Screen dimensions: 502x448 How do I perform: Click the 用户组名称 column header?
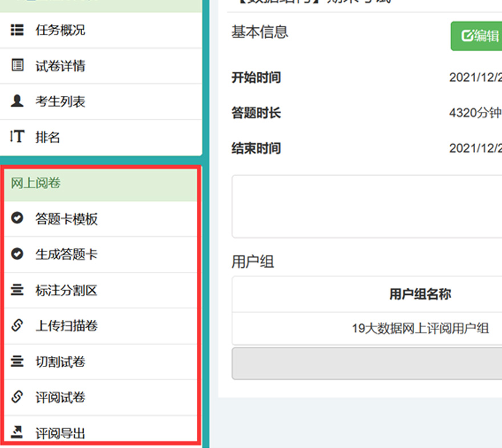click(420, 294)
